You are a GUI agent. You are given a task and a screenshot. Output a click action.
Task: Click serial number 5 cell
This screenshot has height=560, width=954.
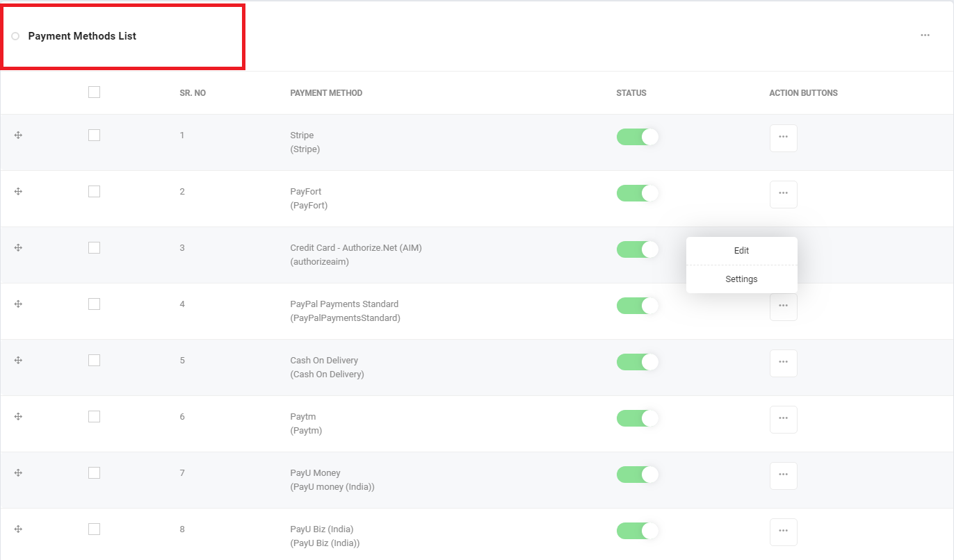pyautogui.click(x=182, y=361)
